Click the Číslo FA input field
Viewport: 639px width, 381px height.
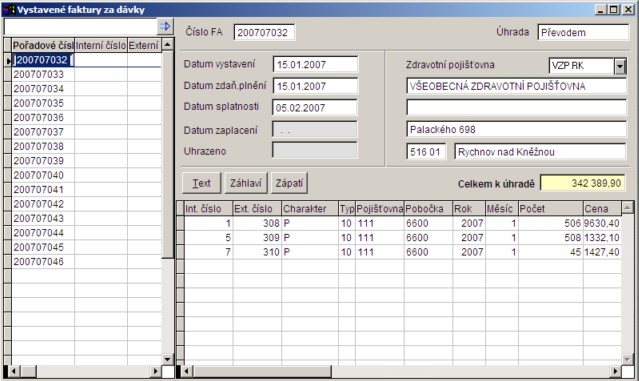click(264, 33)
